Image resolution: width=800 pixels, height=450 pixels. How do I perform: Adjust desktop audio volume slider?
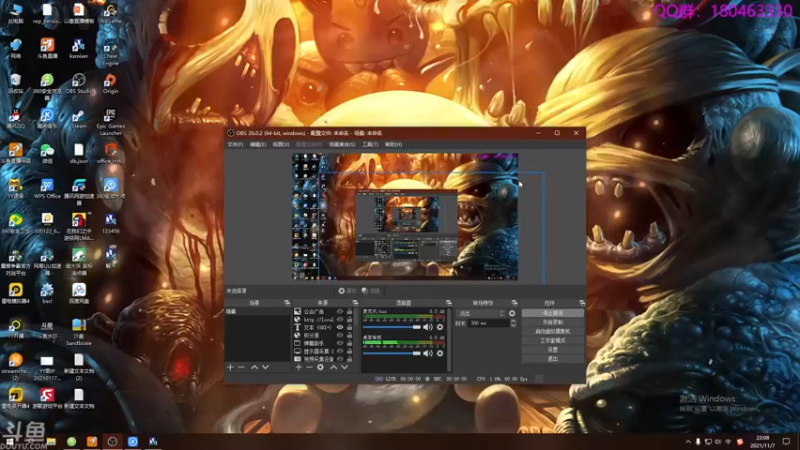click(x=392, y=353)
